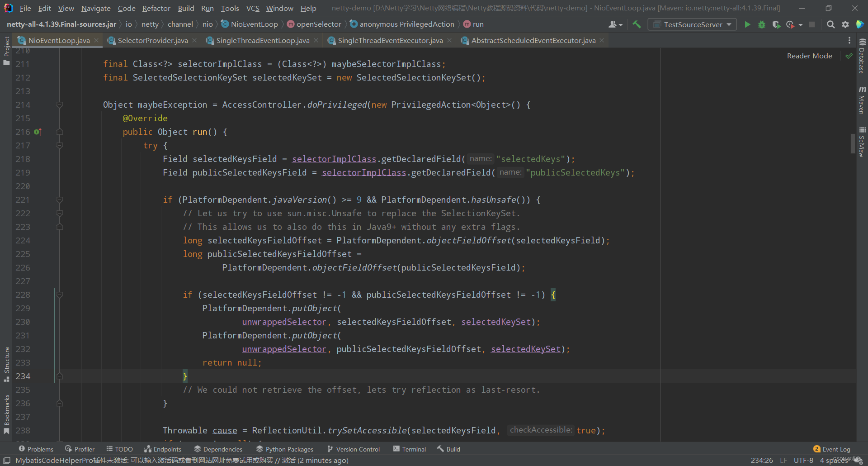This screenshot has height=466, width=868.
Task: Click the overridden method gutter icon on line 216
Action: [38, 132]
